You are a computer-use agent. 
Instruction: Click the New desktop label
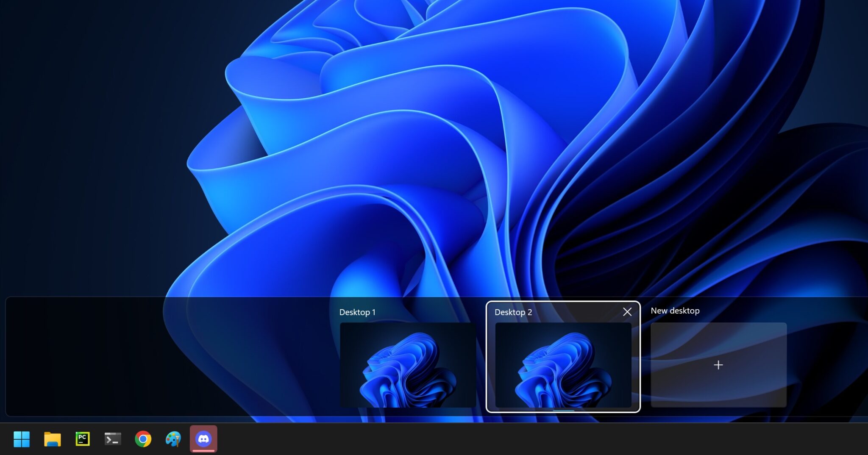(675, 311)
